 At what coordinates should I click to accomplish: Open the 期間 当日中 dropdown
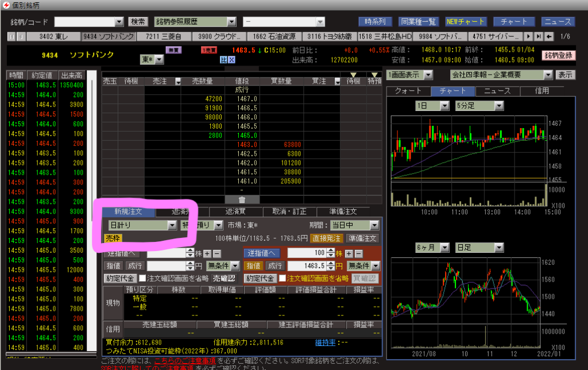pos(374,225)
